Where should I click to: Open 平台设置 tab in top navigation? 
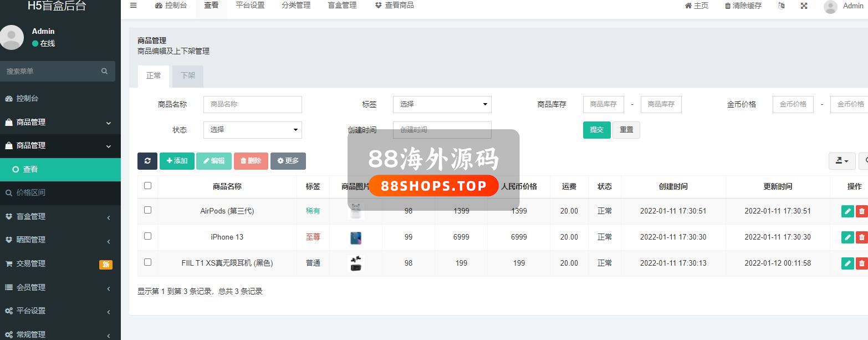coord(249,6)
